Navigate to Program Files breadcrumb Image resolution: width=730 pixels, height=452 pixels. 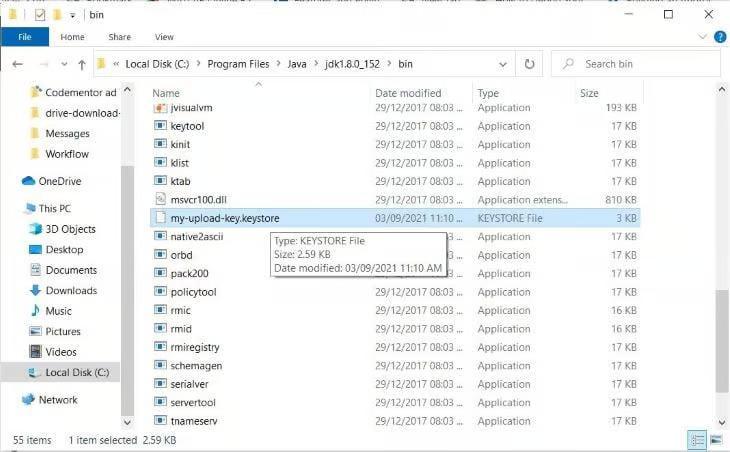(x=238, y=64)
